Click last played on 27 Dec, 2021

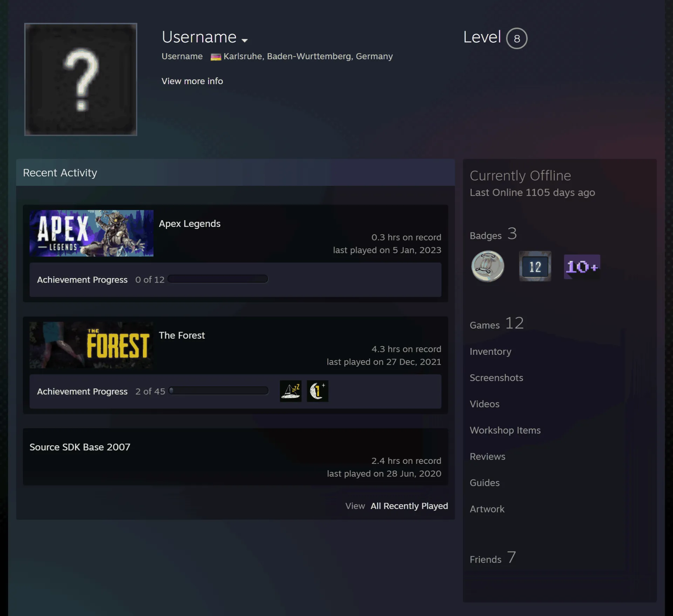[384, 362]
